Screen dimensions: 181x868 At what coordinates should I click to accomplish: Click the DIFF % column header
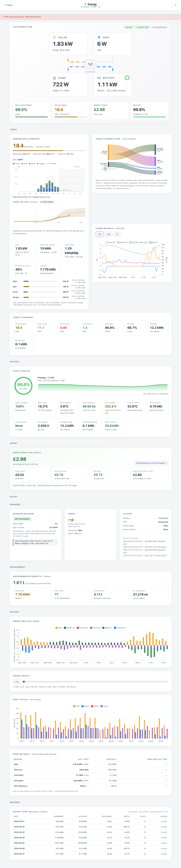point(127,816)
